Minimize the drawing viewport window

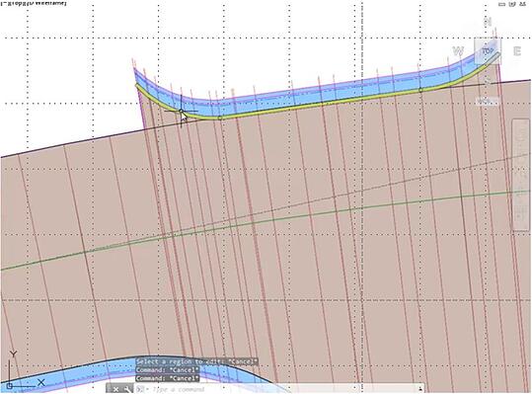coord(501,4)
